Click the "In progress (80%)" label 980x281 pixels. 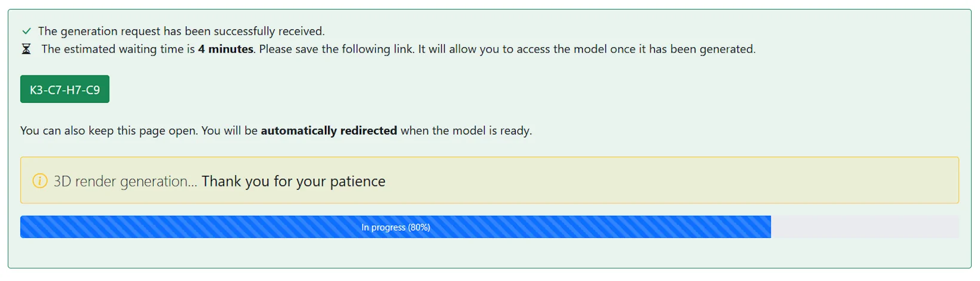[x=396, y=227]
